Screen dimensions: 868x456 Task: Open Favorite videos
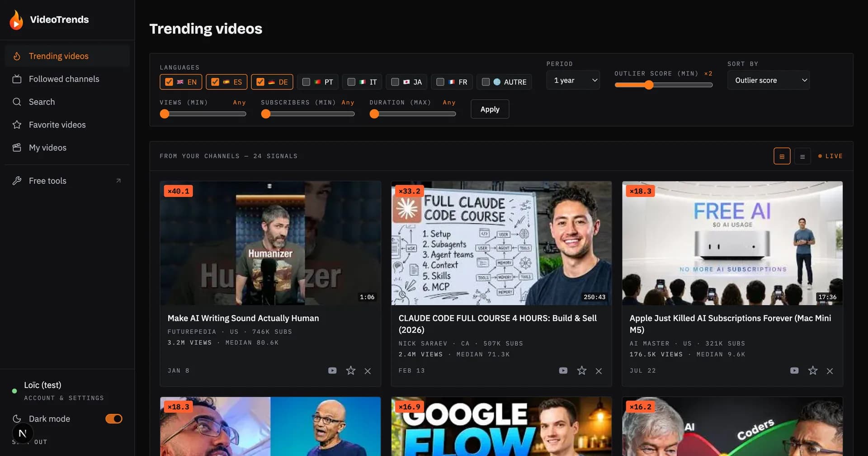pyautogui.click(x=67, y=125)
